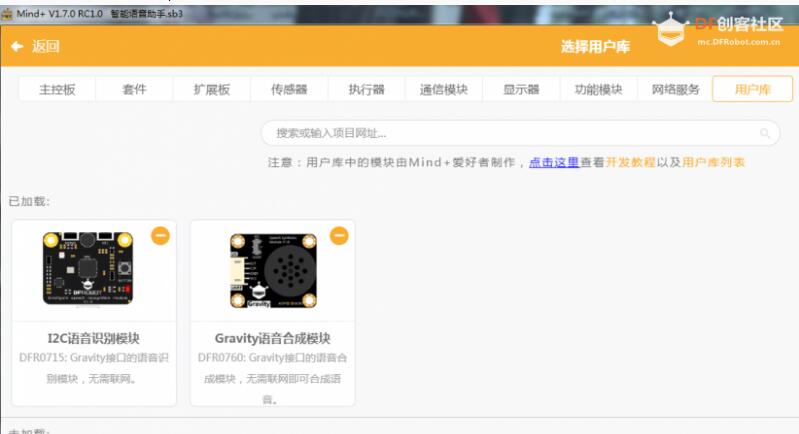Select the 扩展板 tab
799x434 pixels.
tap(212, 89)
